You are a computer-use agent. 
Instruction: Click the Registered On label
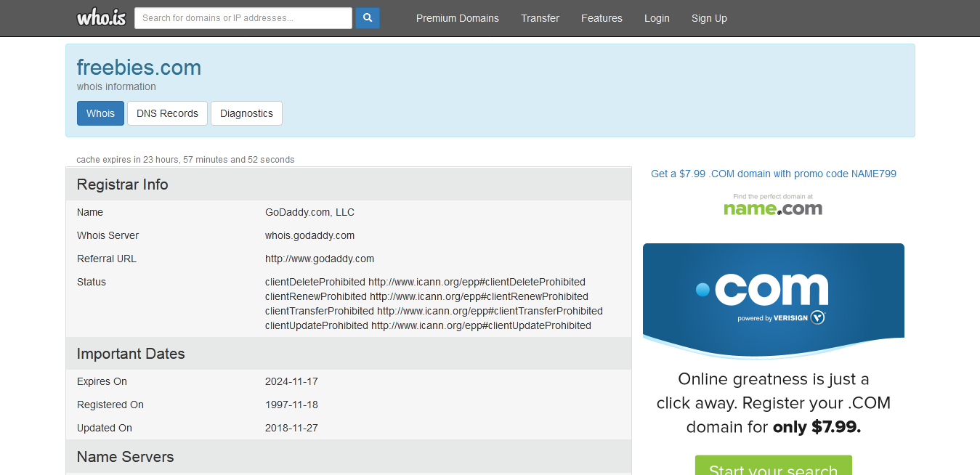pos(110,405)
